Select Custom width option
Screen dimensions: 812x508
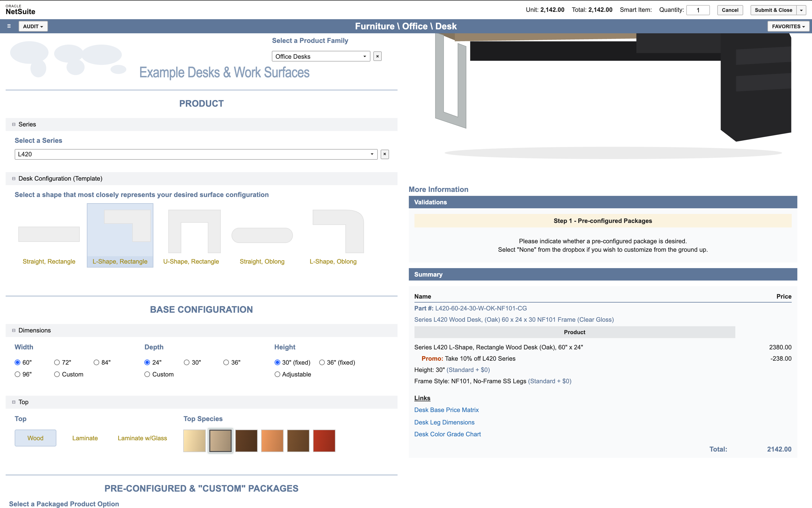pos(57,374)
